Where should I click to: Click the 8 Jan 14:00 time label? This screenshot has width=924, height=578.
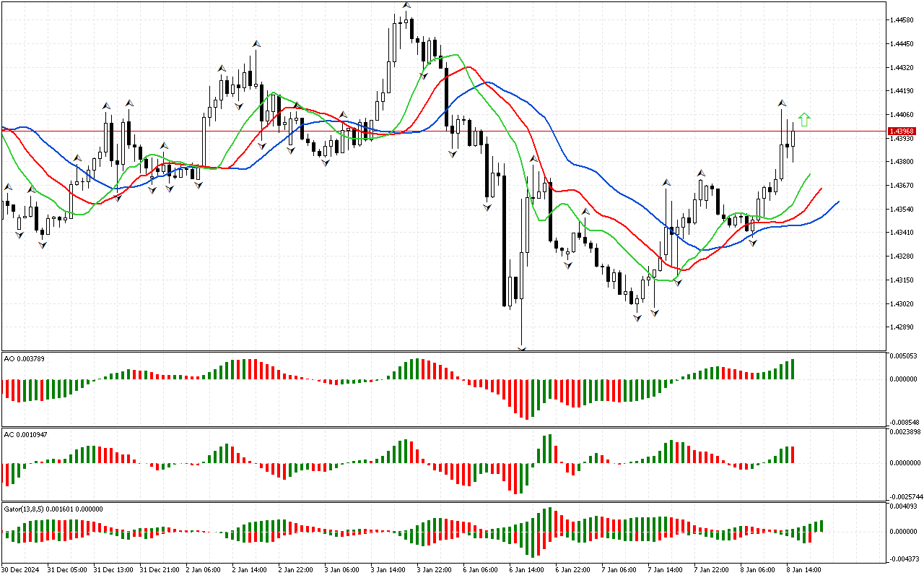[x=806, y=569]
